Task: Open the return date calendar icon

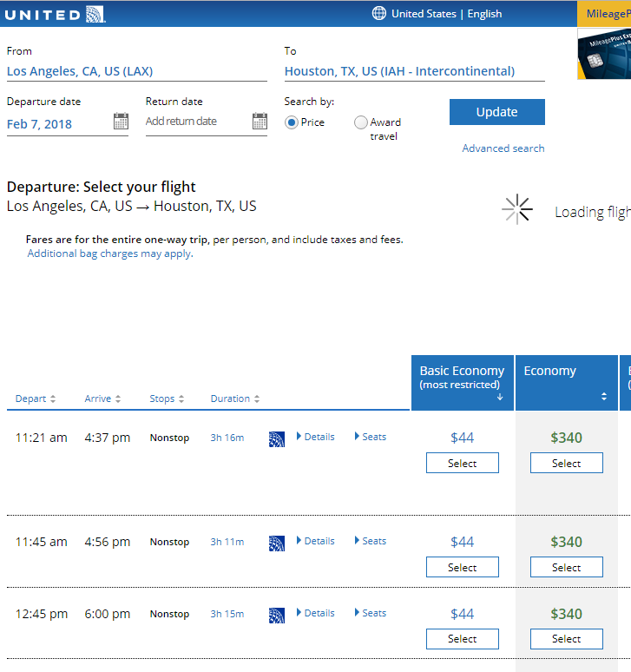Action: (260, 121)
